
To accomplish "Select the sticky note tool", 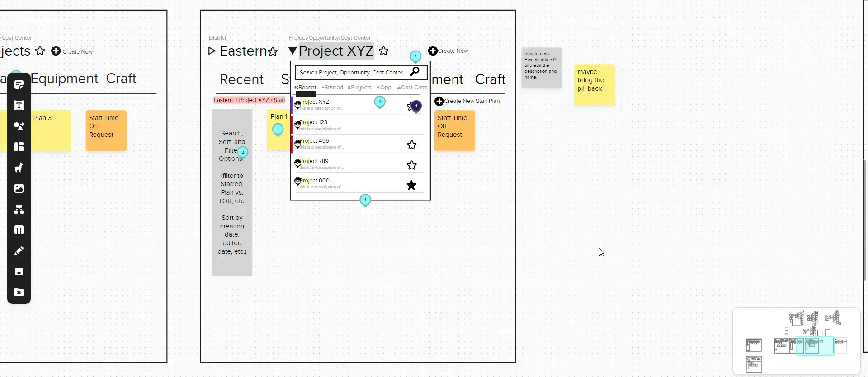I will pyautogui.click(x=19, y=84).
